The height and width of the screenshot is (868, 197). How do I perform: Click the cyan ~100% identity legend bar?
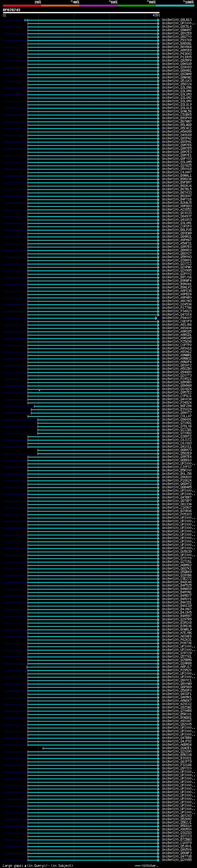(175, 6)
